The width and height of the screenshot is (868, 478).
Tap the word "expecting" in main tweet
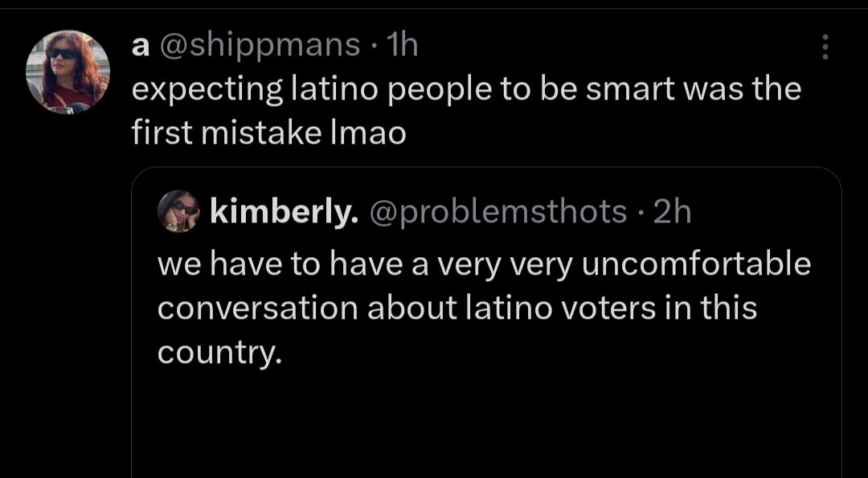pos(207,89)
